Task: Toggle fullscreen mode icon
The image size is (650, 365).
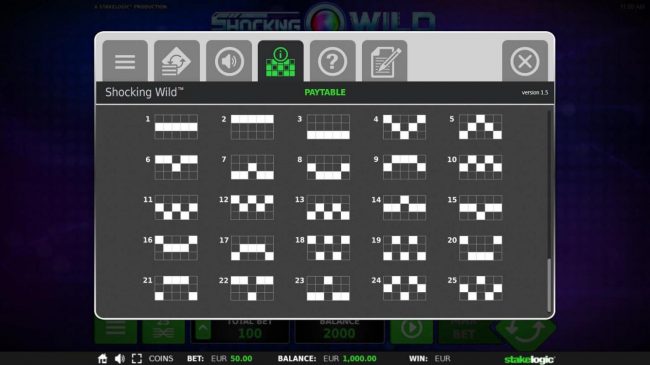Action: click(x=137, y=358)
